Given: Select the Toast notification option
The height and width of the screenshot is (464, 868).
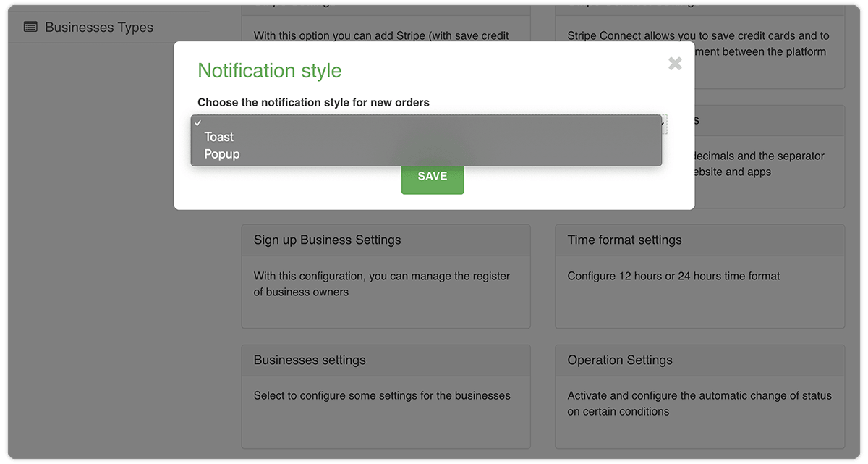Looking at the screenshot, I should 426,137.
